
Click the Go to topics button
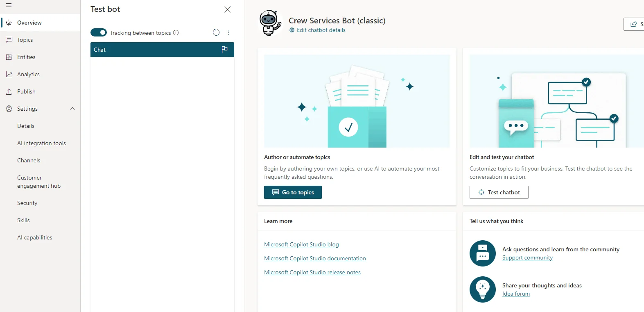[293, 192]
